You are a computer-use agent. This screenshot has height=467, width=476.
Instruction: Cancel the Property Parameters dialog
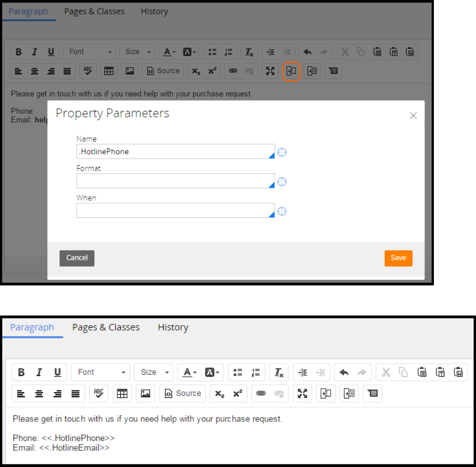pos(77,258)
